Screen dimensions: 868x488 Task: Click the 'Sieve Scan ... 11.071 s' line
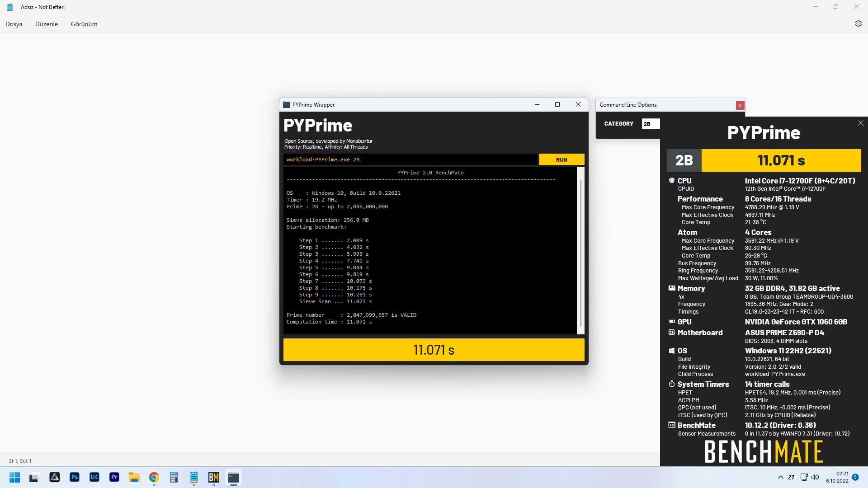335,301
